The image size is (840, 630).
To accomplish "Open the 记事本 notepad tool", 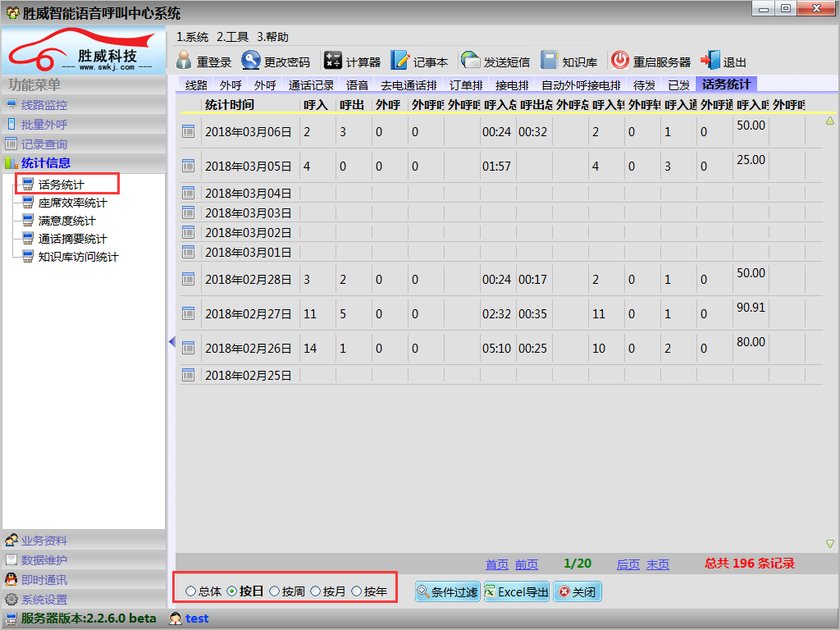I will (x=399, y=62).
